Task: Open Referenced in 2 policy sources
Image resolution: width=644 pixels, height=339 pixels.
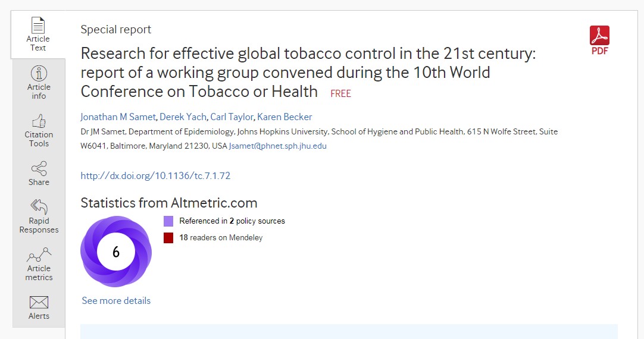Action: (232, 221)
